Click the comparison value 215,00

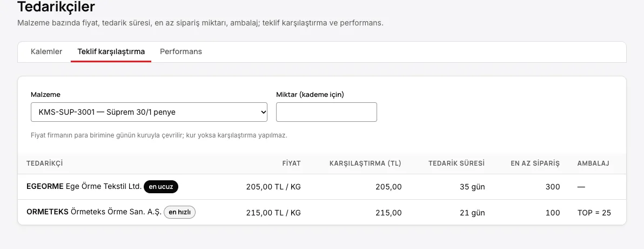pos(388,213)
